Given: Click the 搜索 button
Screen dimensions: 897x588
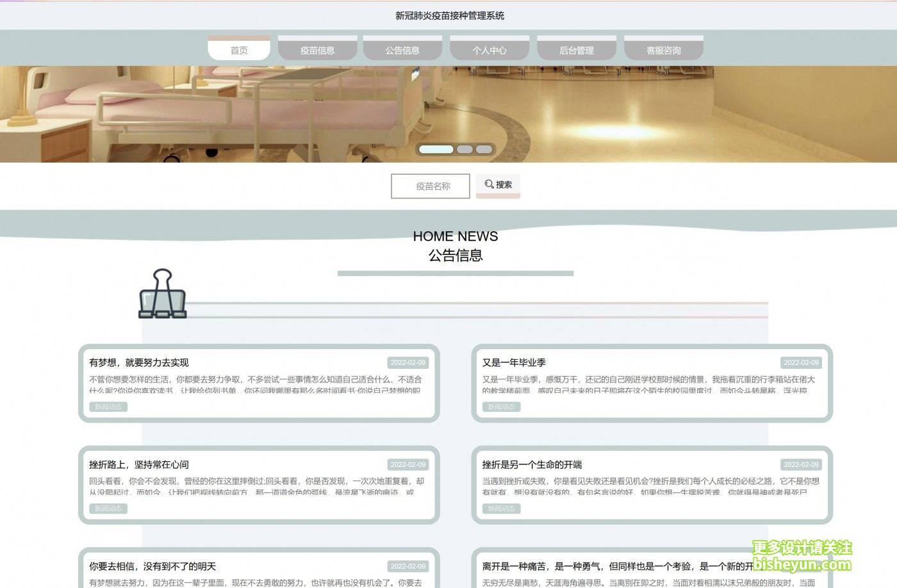Looking at the screenshot, I should click(498, 185).
